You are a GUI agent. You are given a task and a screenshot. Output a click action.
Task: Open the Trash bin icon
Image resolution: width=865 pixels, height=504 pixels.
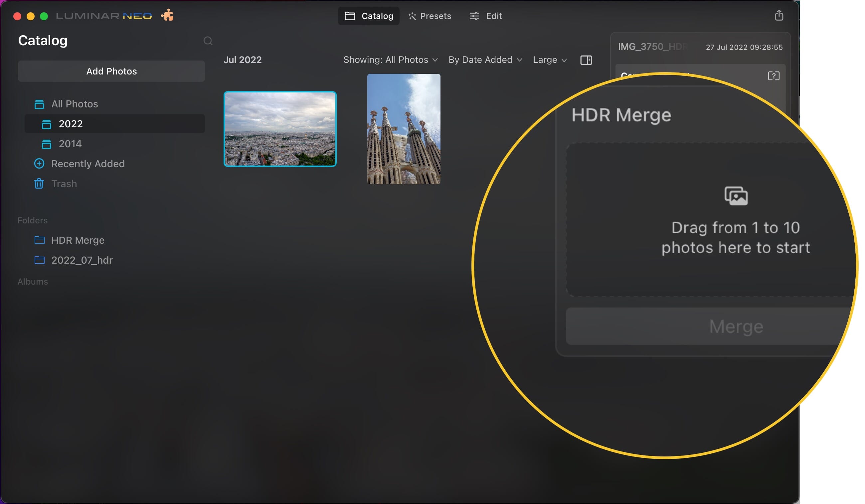[x=39, y=184]
